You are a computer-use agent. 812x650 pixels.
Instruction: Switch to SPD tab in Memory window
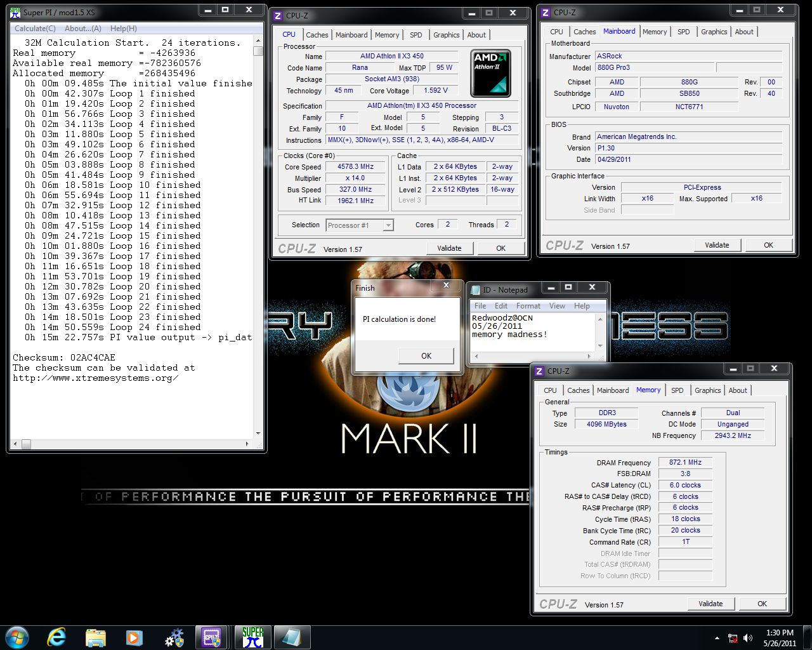[x=678, y=390]
